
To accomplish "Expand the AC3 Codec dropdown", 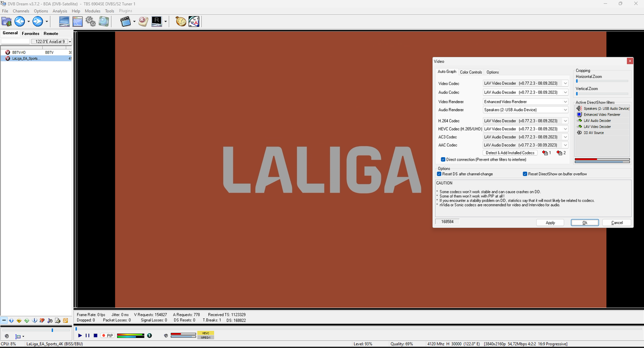I will pyautogui.click(x=566, y=137).
